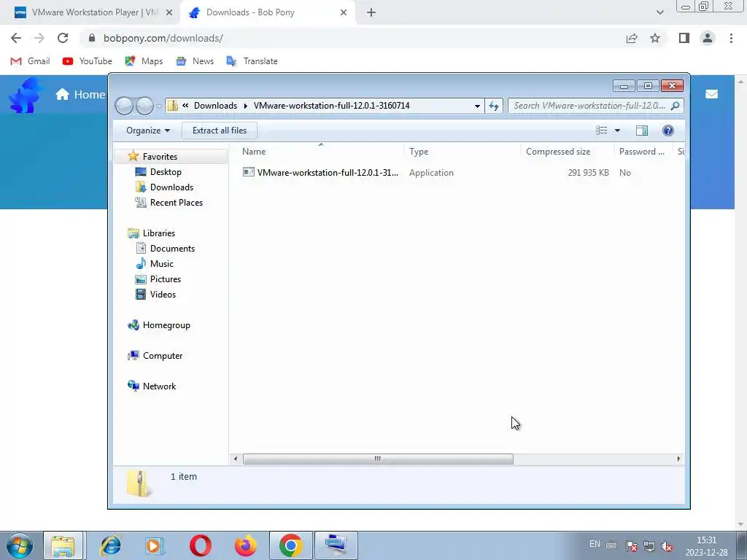
Task: Open Explorer Help question mark icon
Action: point(668,131)
